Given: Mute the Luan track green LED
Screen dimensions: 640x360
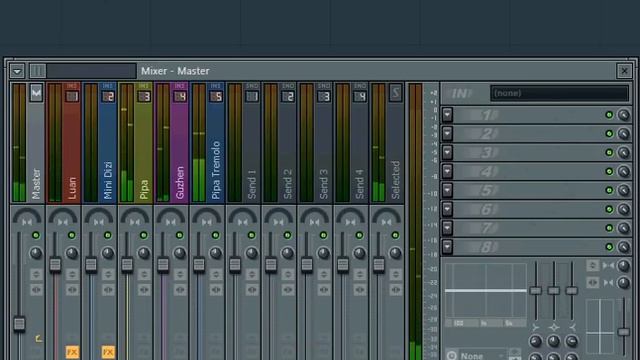Looking at the screenshot, I should tap(72, 235).
